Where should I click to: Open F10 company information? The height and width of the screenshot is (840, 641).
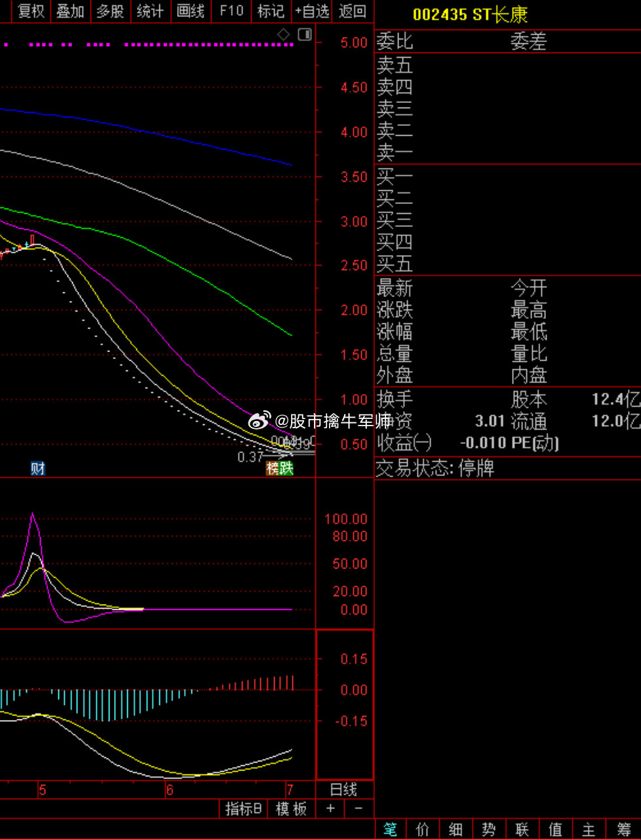pyautogui.click(x=231, y=11)
